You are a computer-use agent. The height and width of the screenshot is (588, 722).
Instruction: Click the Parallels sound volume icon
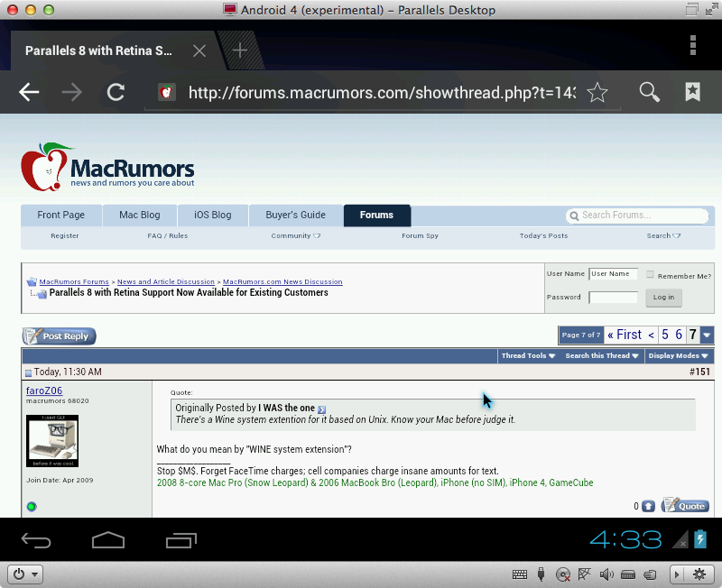coord(606,574)
